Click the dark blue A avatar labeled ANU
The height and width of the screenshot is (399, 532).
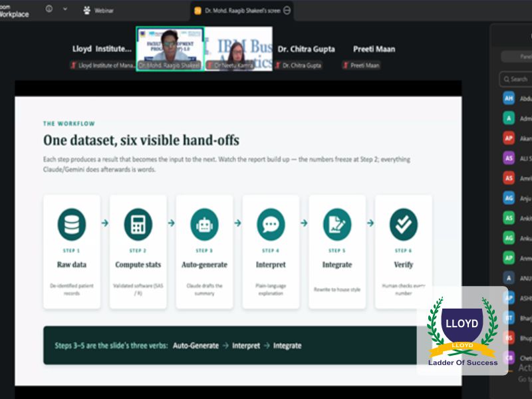click(x=509, y=278)
